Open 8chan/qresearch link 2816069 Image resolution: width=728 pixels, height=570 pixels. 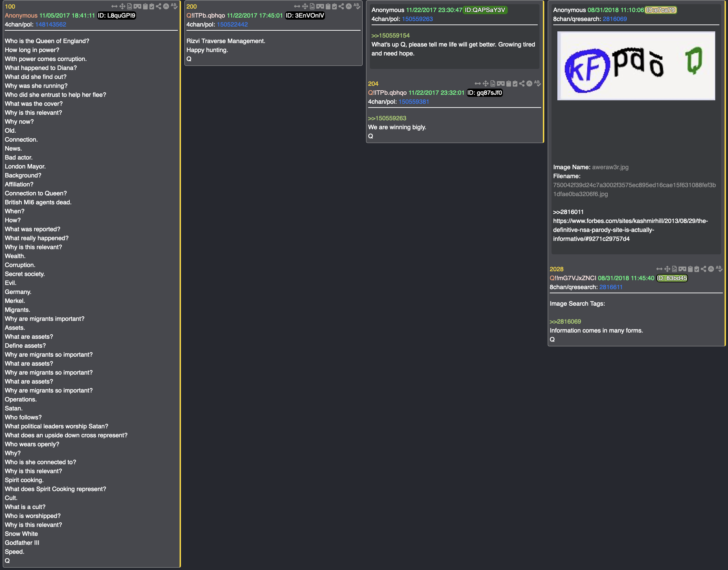coord(615,19)
